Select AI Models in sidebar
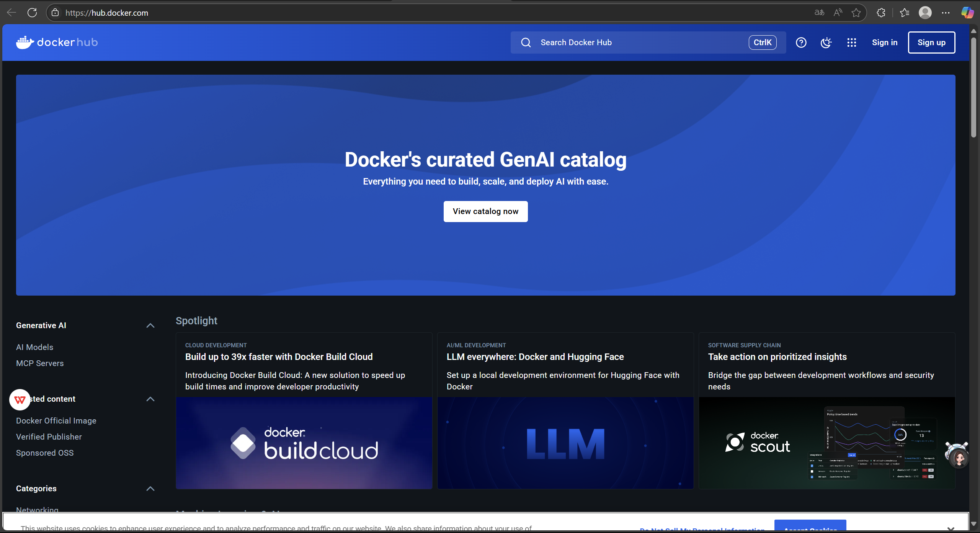Viewport: 980px width, 533px height. point(34,347)
